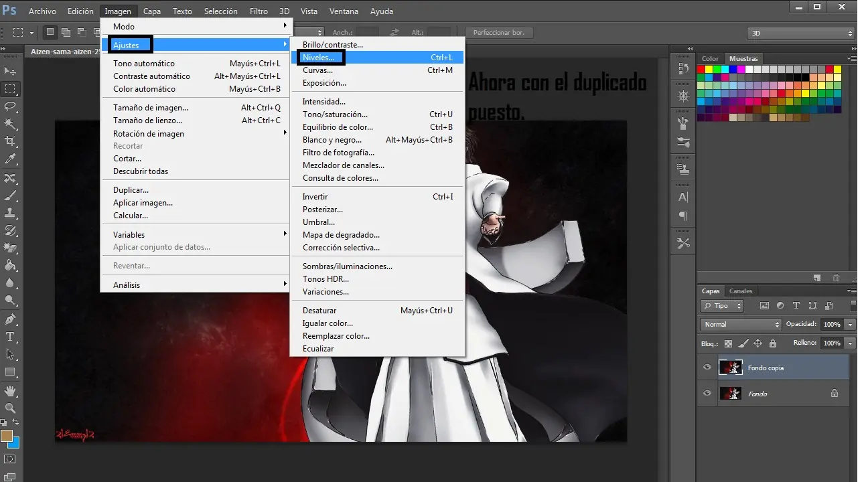Image resolution: width=868 pixels, height=482 pixels.
Task: Toggle filter for smart objects
Action: point(828,306)
